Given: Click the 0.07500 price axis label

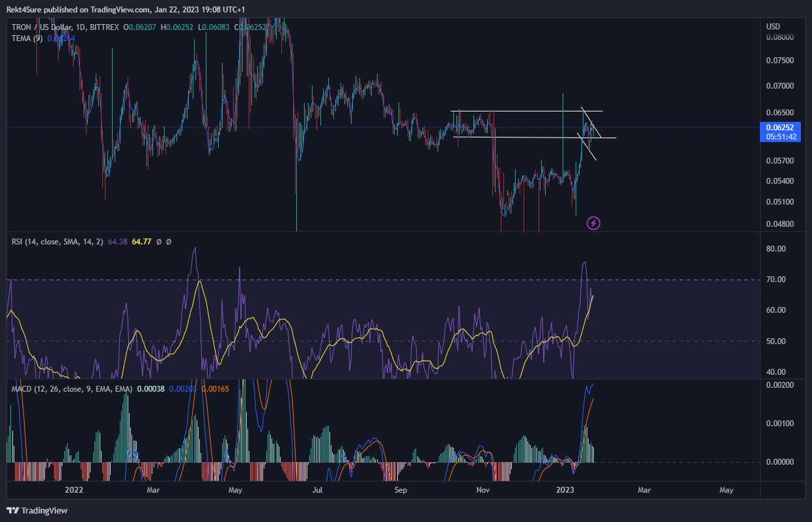Looking at the screenshot, I should pyautogui.click(x=780, y=61).
